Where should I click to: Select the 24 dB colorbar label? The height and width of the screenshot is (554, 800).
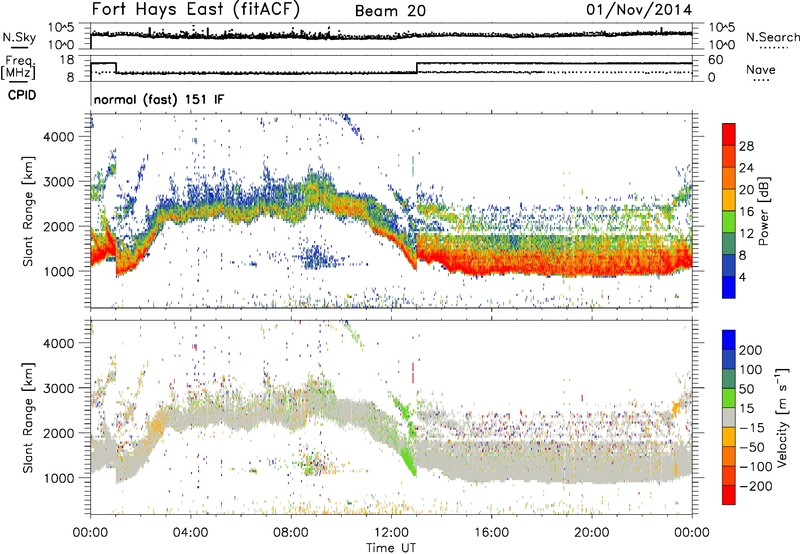pos(746,168)
